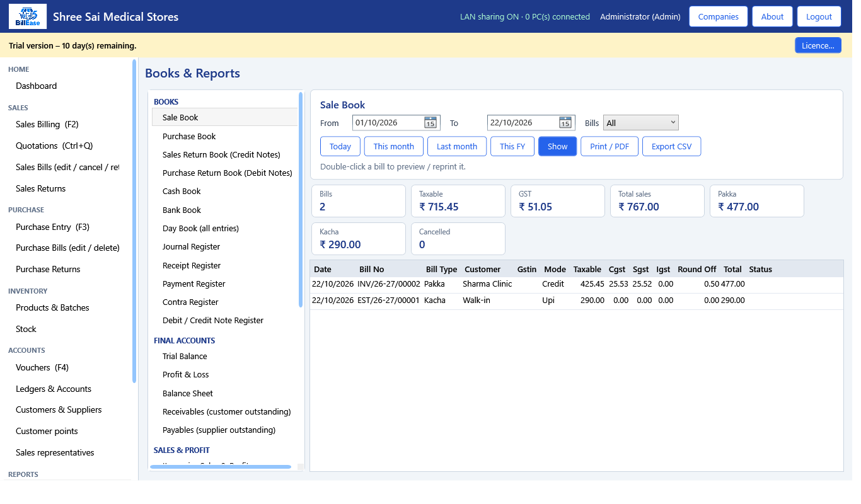View the Profit & Loss report
The width and height of the screenshot is (861, 504).
click(x=185, y=374)
